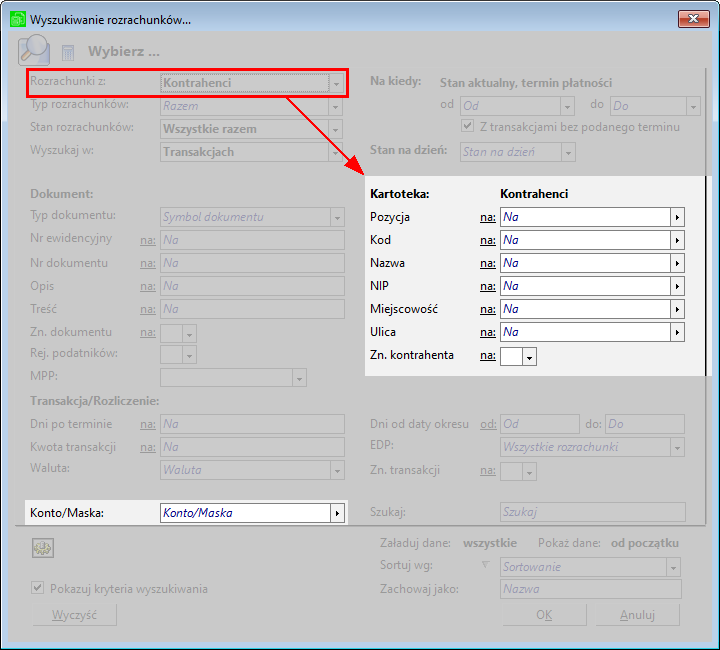This screenshot has width=720, height=650.
Task: Click the Zachowaj jako Nazwa field
Action: [591, 589]
